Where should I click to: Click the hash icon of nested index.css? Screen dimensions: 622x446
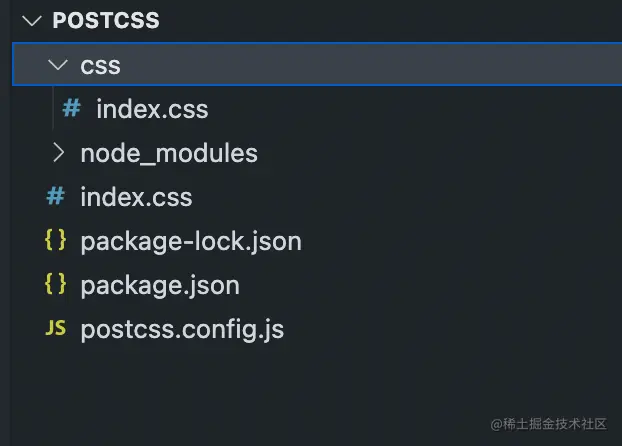(71, 109)
